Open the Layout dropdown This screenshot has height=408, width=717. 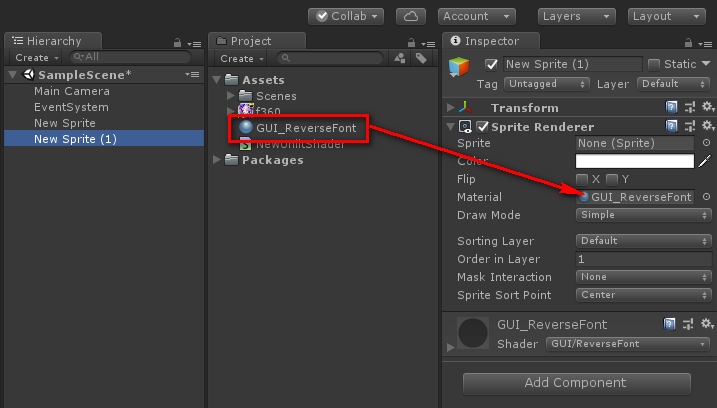(x=666, y=16)
